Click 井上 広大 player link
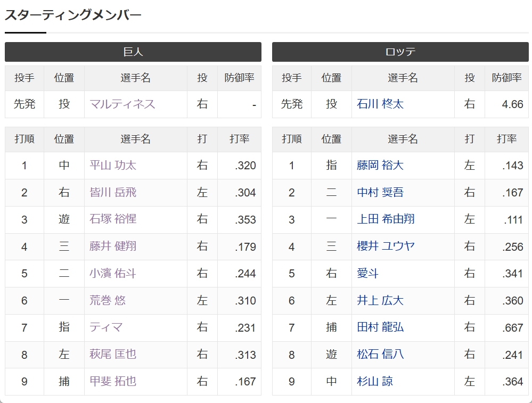532x403 pixels. [380, 301]
